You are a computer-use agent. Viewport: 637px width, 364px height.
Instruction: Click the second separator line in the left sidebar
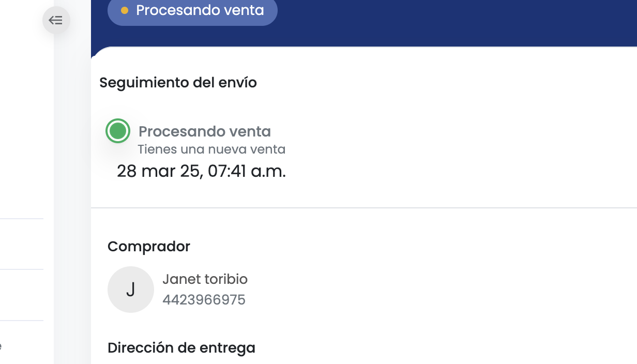21,269
